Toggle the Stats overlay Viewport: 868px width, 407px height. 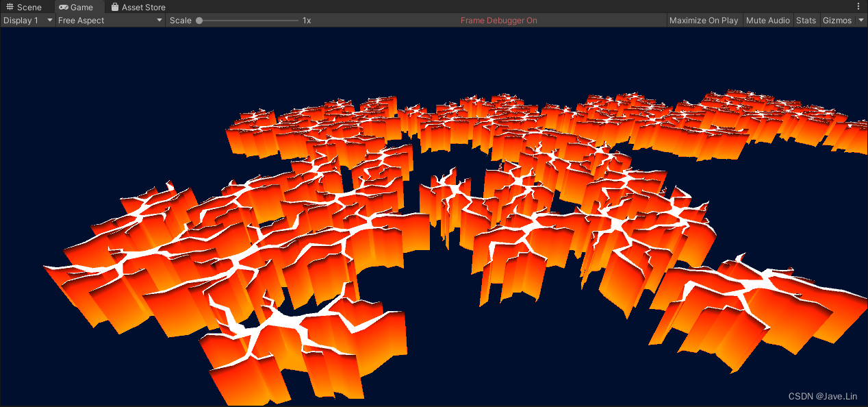pos(806,21)
